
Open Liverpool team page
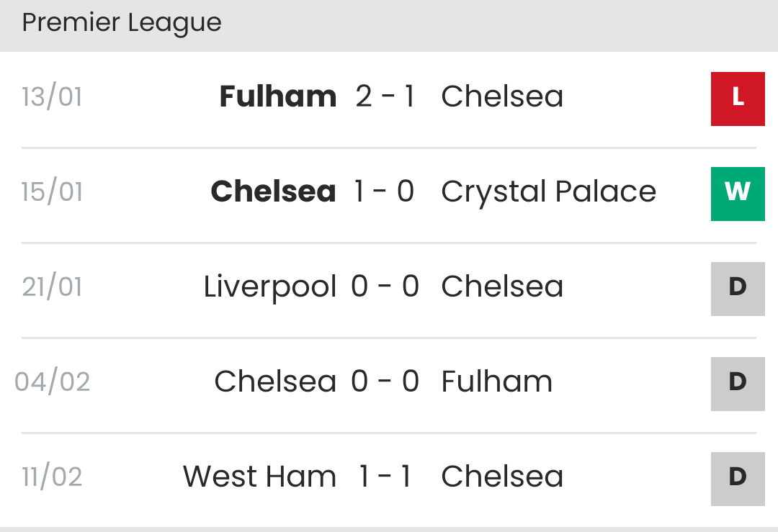(270, 287)
